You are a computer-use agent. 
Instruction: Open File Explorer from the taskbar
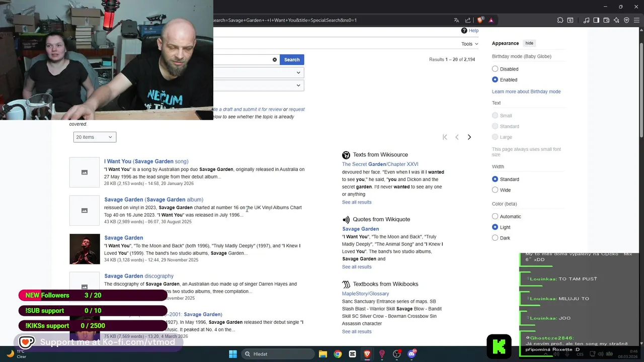[323, 354]
